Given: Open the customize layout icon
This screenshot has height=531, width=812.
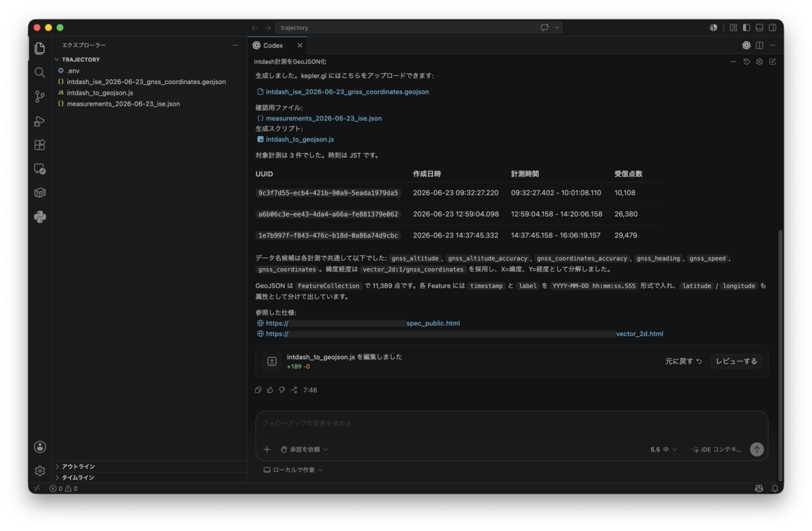Looking at the screenshot, I should coord(734,28).
